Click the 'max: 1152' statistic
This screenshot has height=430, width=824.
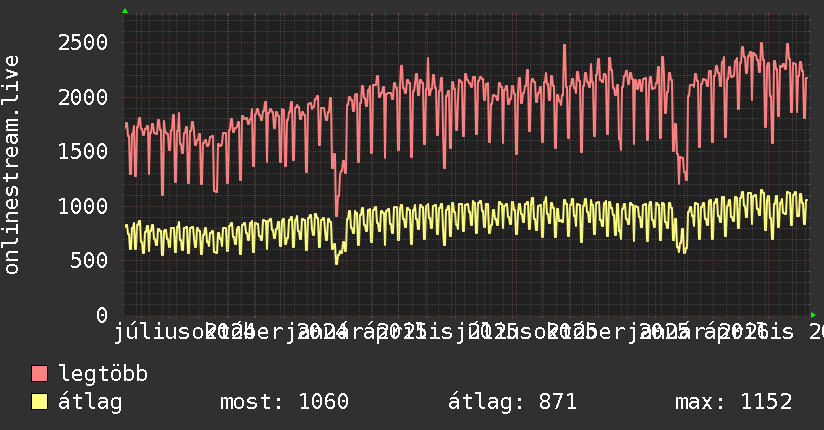point(734,402)
